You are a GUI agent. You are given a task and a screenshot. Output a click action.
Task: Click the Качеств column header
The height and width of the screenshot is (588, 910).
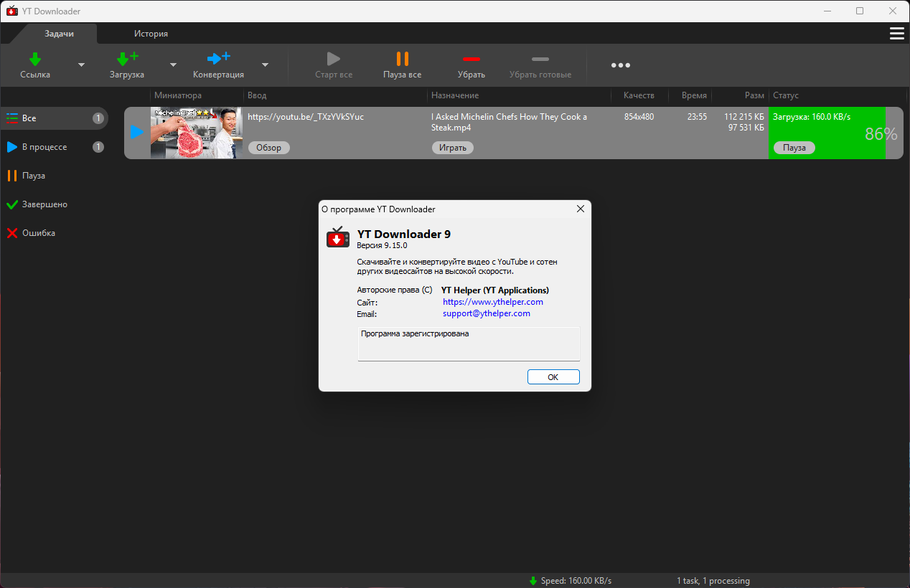[639, 95]
